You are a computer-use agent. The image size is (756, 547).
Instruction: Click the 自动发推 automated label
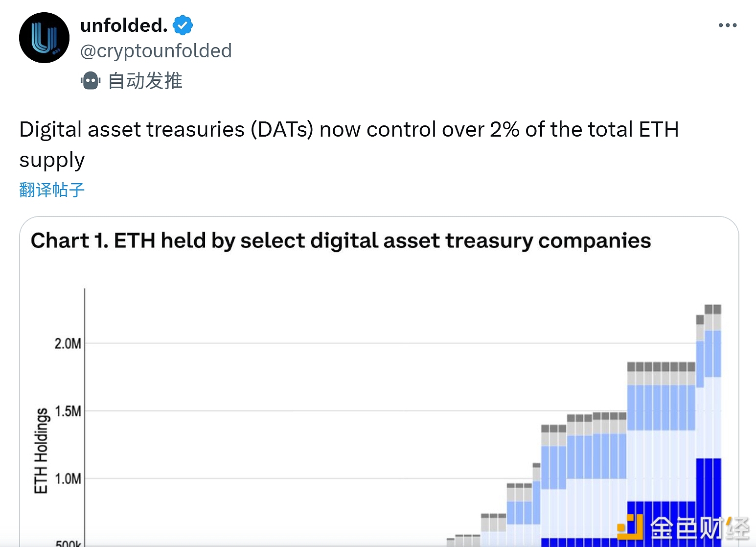pyautogui.click(x=145, y=81)
